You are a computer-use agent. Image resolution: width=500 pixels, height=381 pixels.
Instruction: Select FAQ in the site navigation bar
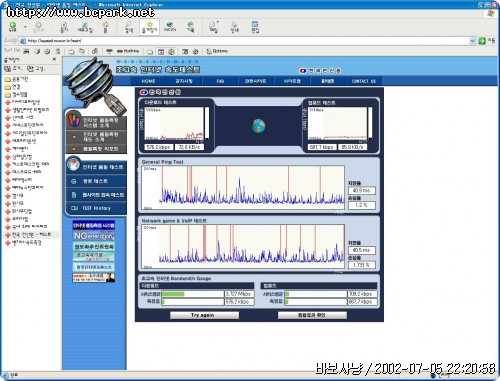tap(220, 81)
